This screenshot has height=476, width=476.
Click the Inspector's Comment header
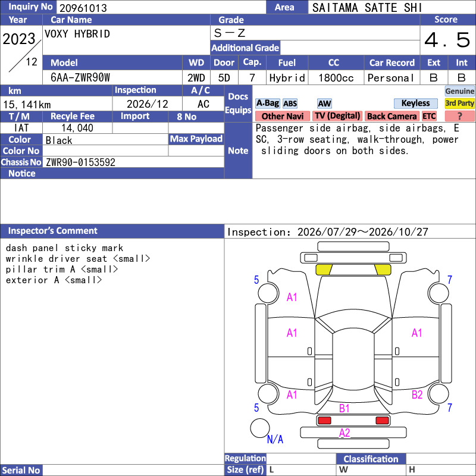pos(112,231)
